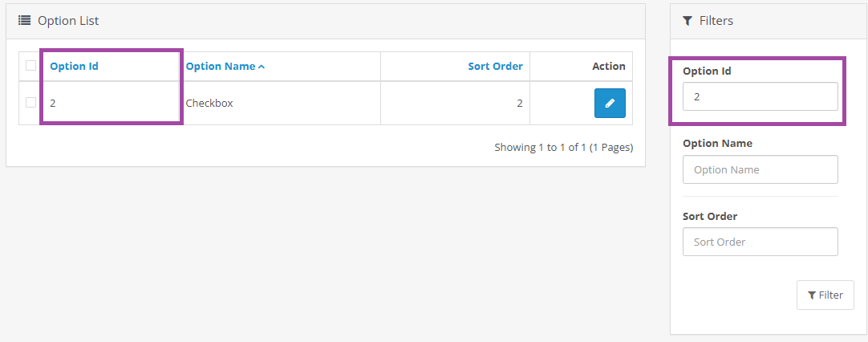The image size is (868, 342).
Task: Select the Sort Order filter input
Action: point(760,242)
